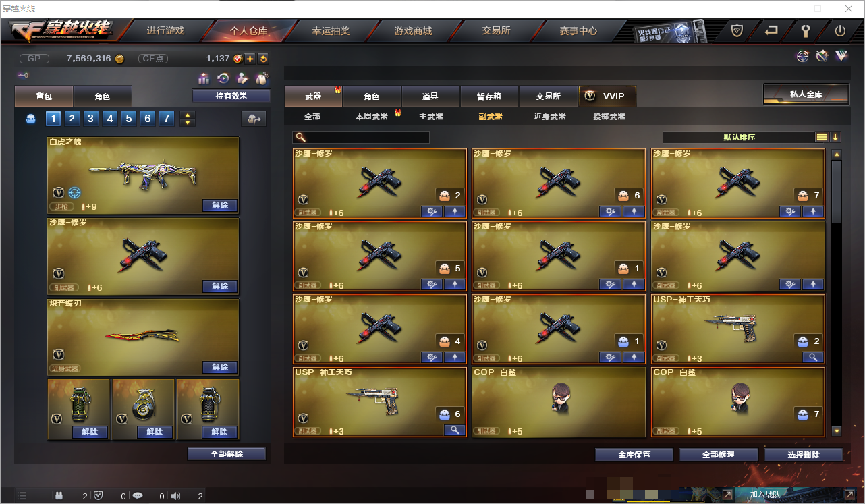Select the 近身武器 weapon filter
Image resolution: width=865 pixels, height=504 pixels.
coord(550,116)
